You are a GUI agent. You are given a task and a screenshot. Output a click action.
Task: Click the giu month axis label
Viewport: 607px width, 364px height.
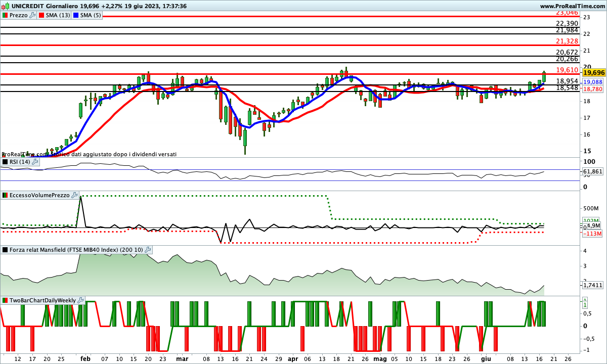(486, 358)
